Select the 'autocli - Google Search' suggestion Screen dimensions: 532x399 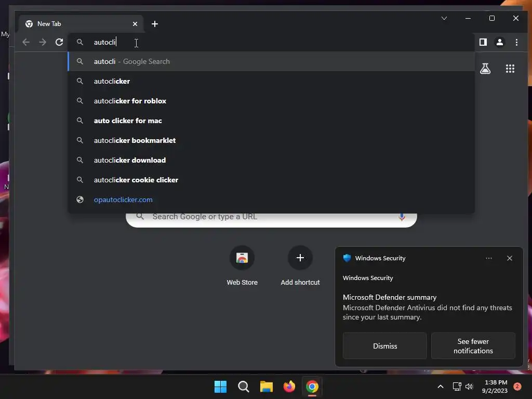click(271, 61)
